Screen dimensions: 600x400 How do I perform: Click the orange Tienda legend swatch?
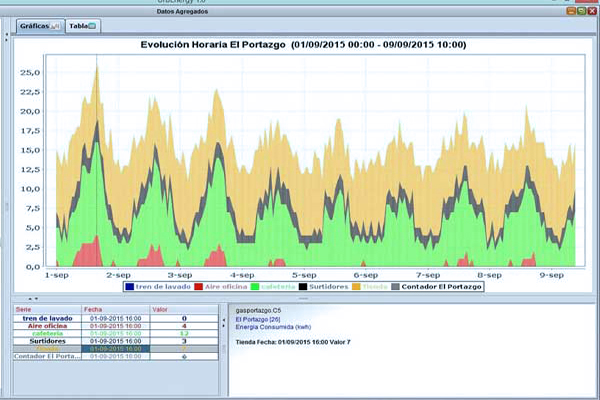(x=356, y=287)
